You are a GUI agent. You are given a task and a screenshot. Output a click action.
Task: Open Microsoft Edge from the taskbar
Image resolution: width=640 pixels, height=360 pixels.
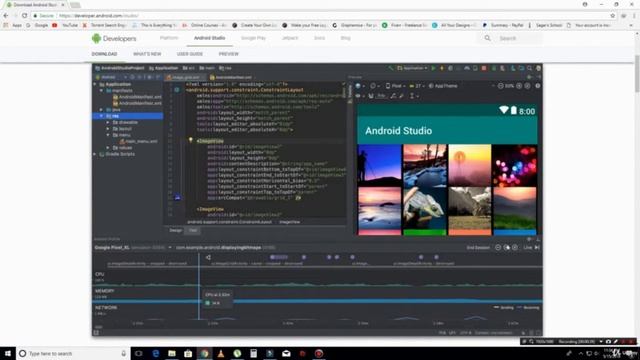(x=156, y=353)
